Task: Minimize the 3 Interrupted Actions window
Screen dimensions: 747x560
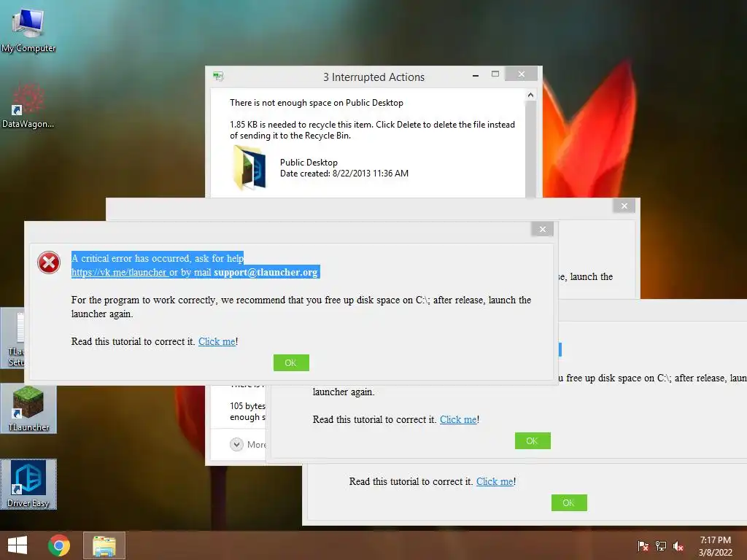Action: 476,75
